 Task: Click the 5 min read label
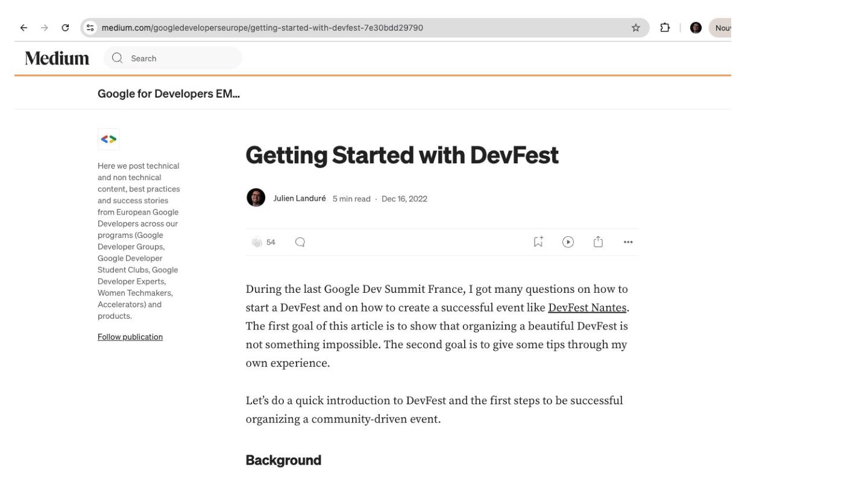pos(351,199)
